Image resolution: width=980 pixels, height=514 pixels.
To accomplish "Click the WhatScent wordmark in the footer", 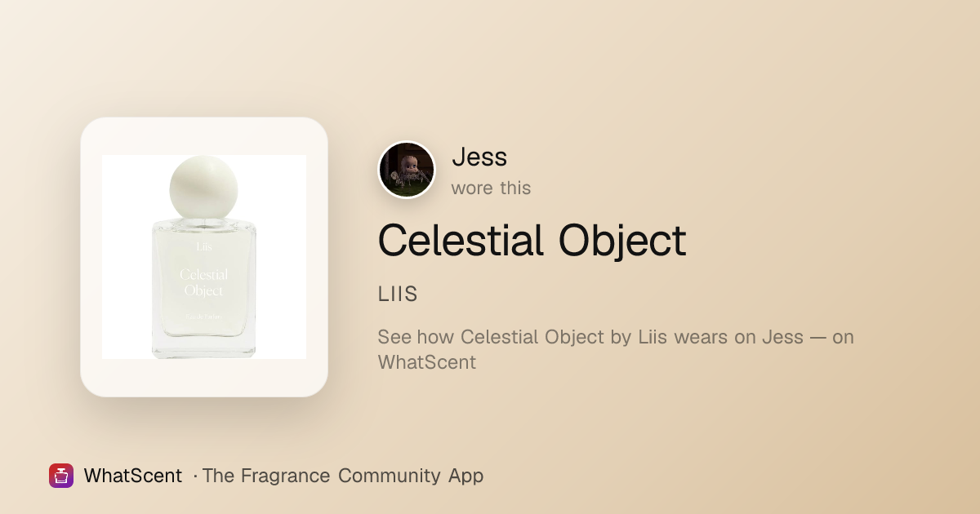I will tap(132, 476).
